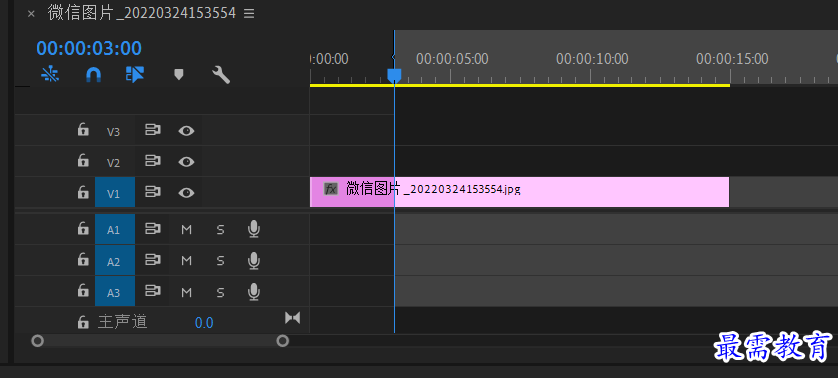Click the horizontal zoom scrollbar bar
The width and height of the screenshot is (838, 378).
click(160, 341)
